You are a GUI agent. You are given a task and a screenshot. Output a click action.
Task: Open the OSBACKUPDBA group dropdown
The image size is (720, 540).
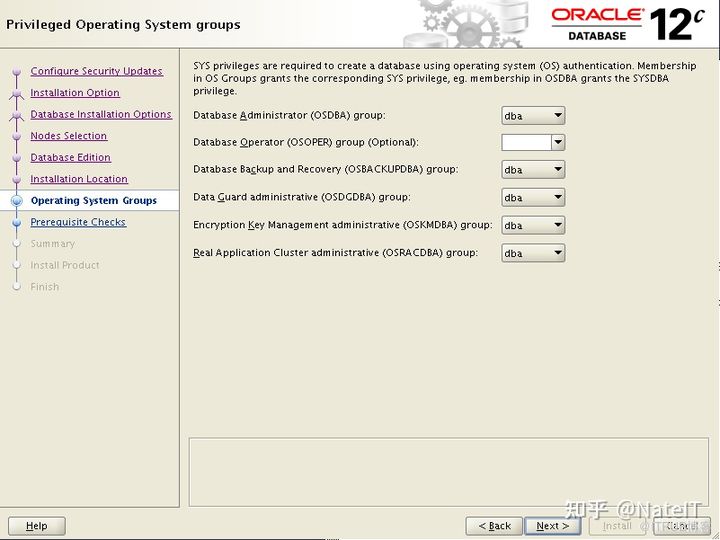click(x=533, y=169)
